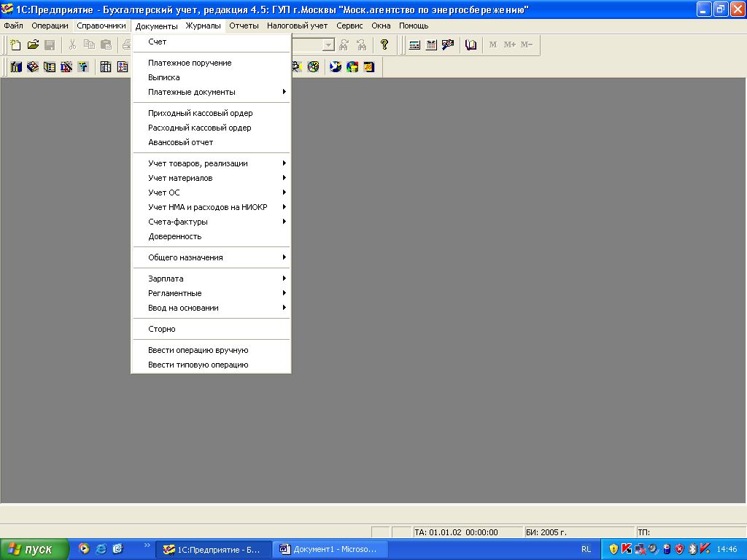Open the Помощь menu
Image resolution: width=747 pixels, height=560 pixels.
coord(414,26)
